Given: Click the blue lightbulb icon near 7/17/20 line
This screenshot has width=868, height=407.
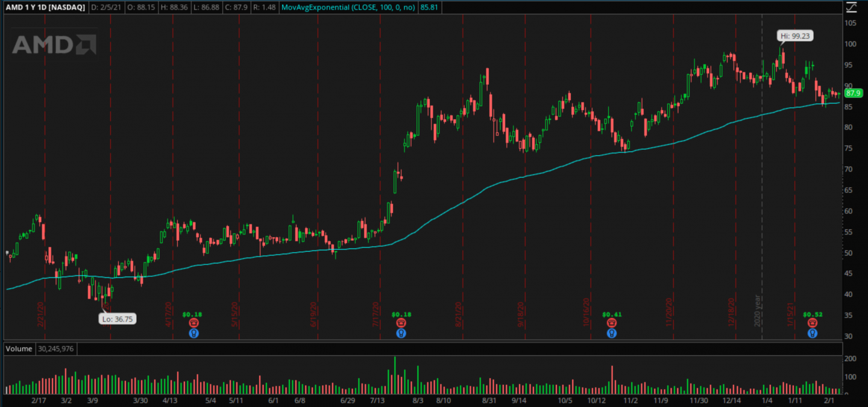Looking at the screenshot, I should click(401, 333).
